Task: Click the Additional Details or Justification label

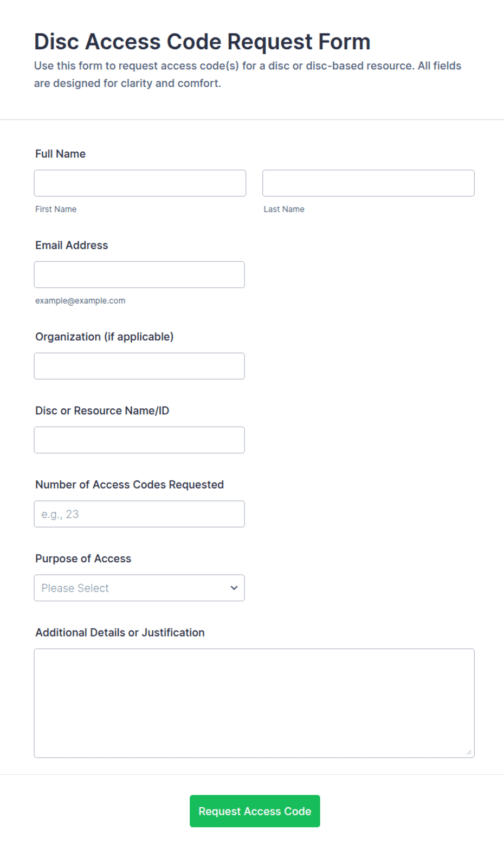Action: (120, 633)
